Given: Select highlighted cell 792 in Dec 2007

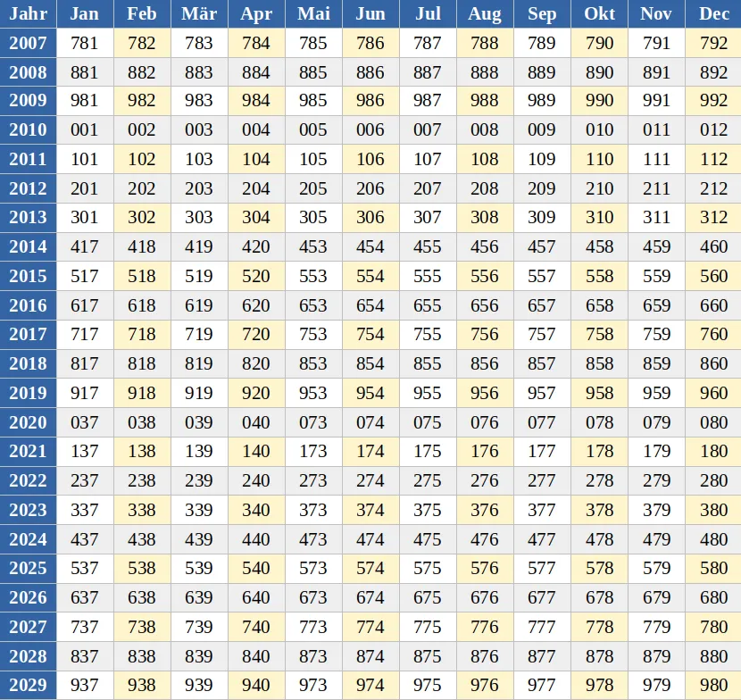Looking at the screenshot, I should [713, 43].
